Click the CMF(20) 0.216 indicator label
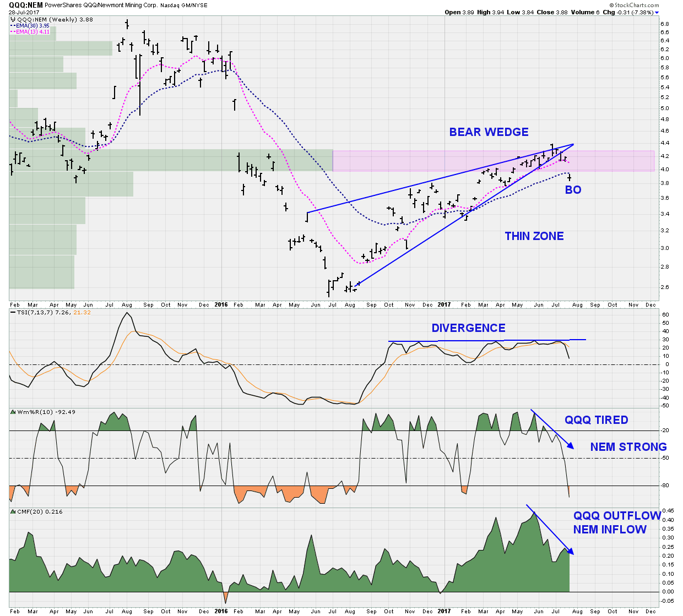This screenshot has height=616, width=683. click(40, 512)
